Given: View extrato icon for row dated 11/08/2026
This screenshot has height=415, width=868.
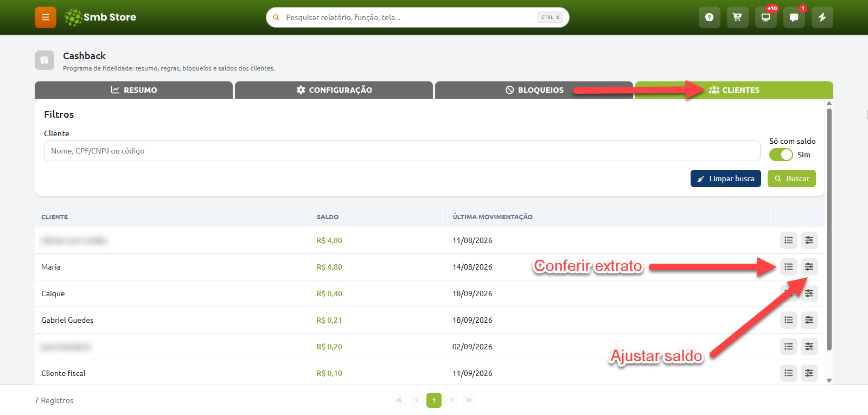Looking at the screenshot, I should (x=789, y=240).
